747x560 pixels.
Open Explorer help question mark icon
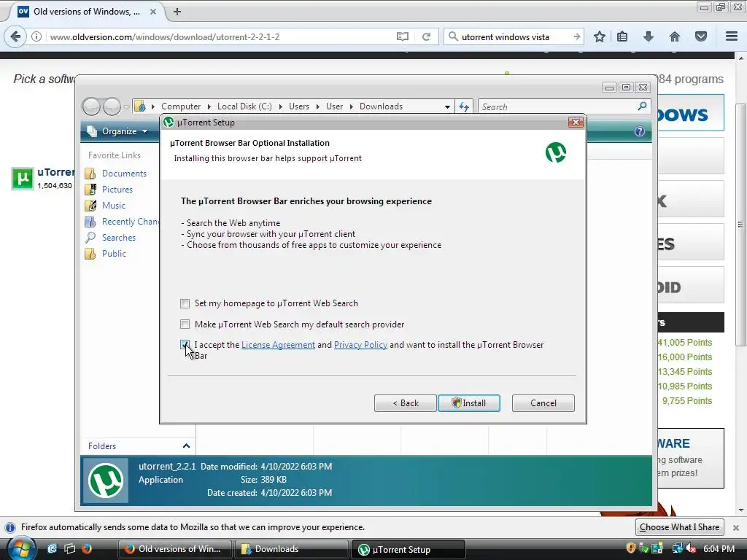[x=639, y=131]
